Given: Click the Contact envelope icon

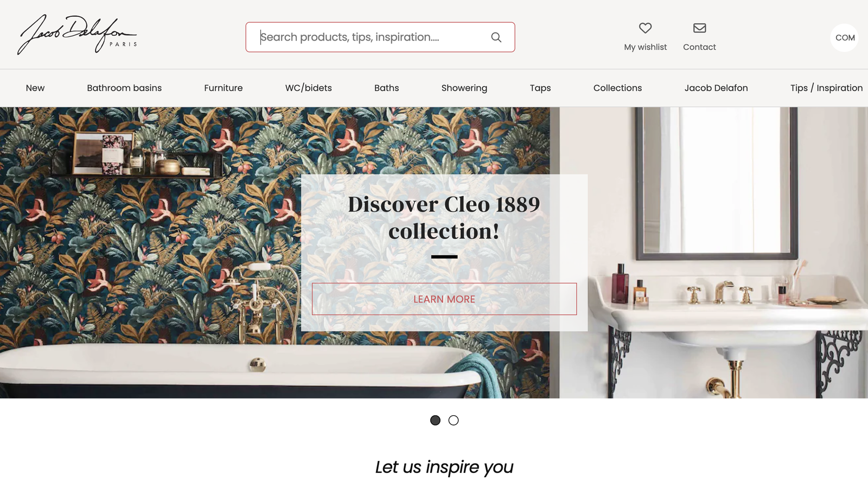Looking at the screenshot, I should pyautogui.click(x=699, y=28).
